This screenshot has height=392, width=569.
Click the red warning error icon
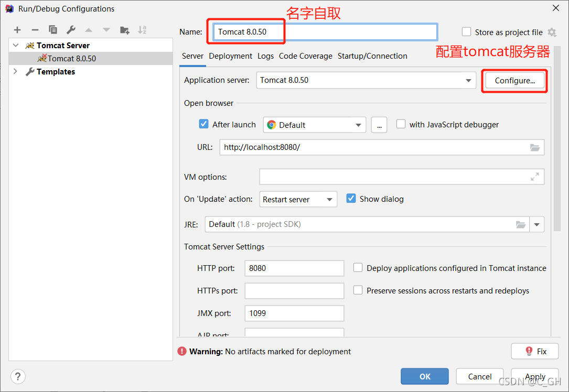coord(182,351)
